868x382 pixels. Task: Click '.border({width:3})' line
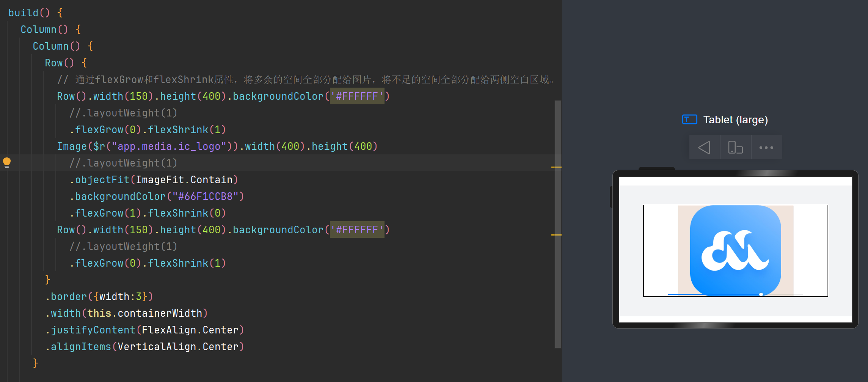click(99, 297)
